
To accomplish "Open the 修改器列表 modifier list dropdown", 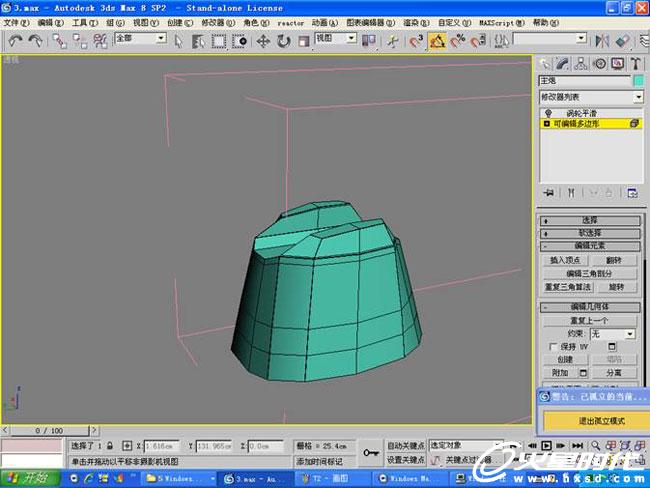I will coord(591,97).
